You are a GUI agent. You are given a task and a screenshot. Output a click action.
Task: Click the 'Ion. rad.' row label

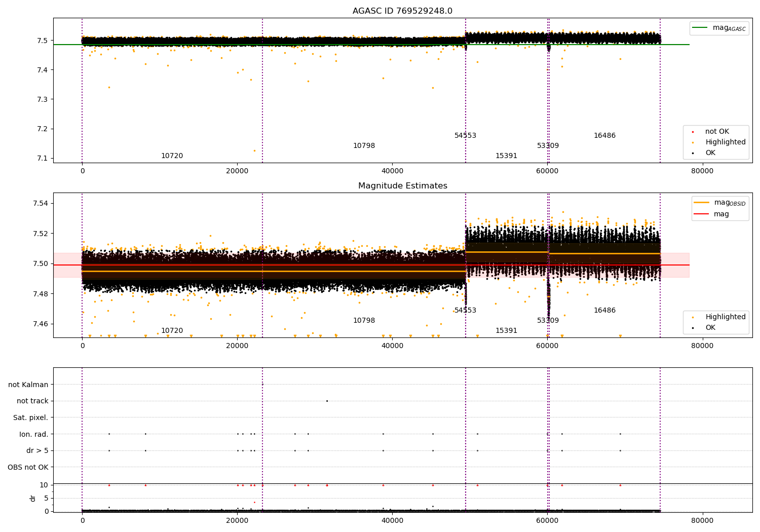coord(34,434)
